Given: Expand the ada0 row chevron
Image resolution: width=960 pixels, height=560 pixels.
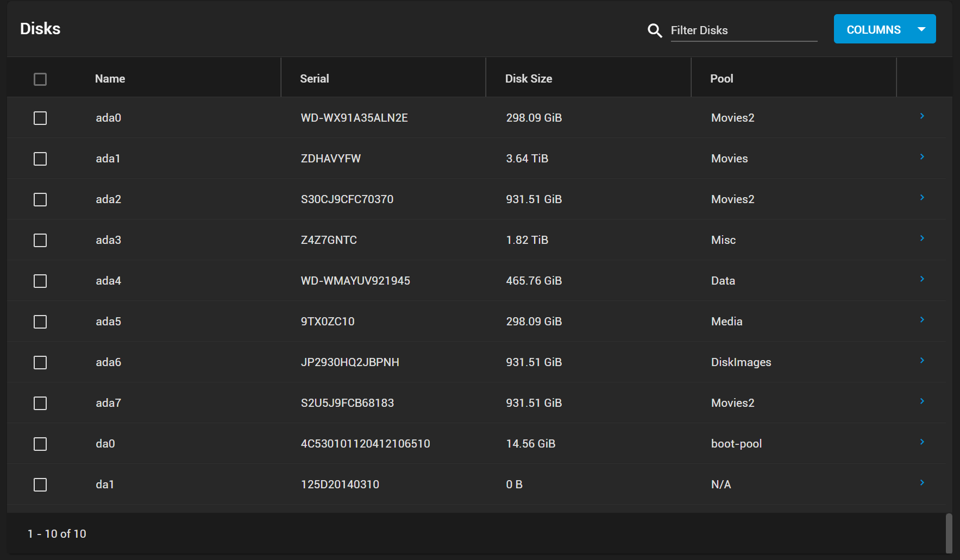Looking at the screenshot, I should pos(922,116).
